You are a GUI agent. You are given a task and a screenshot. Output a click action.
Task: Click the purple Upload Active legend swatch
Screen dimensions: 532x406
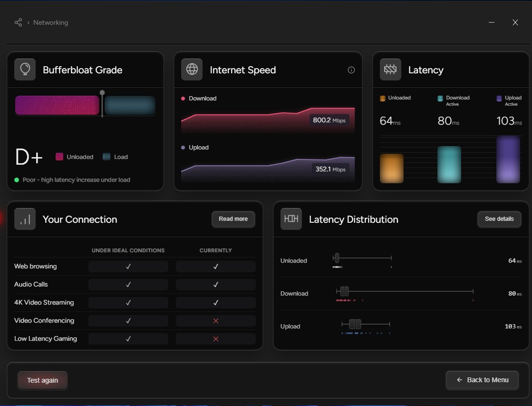pyautogui.click(x=499, y=98)
